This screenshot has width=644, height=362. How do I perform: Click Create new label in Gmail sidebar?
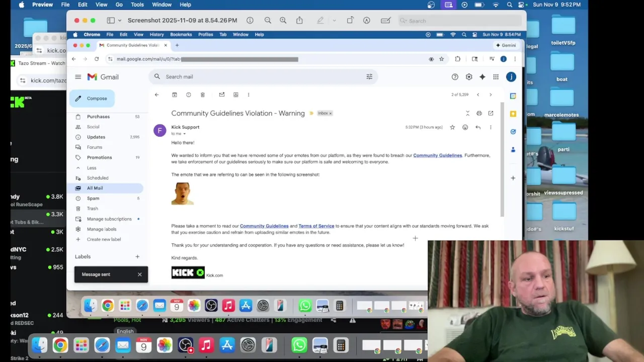104,239
